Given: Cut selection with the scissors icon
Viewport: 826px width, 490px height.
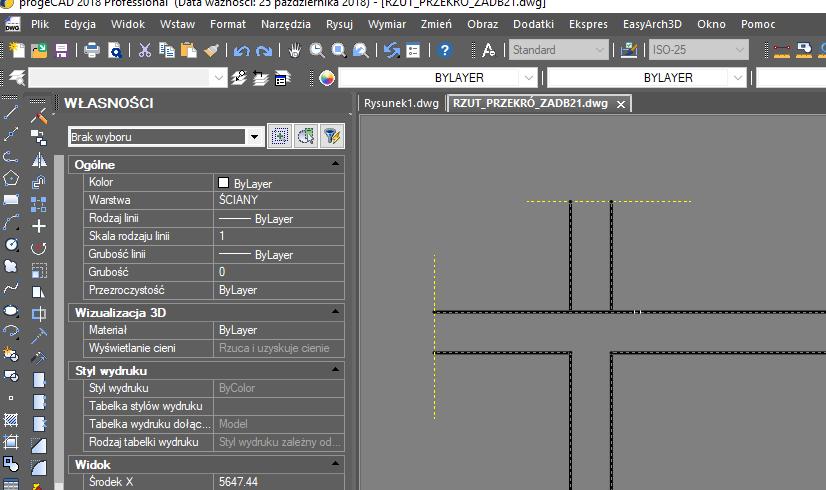Looking at the screenshot, I should (x=144, y=50).
